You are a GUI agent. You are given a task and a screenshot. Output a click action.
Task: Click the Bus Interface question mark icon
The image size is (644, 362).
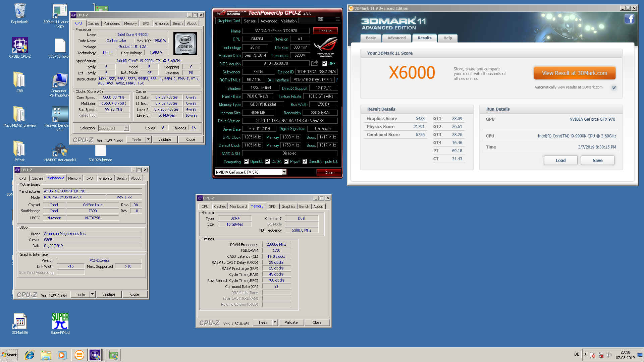[337, 80]
